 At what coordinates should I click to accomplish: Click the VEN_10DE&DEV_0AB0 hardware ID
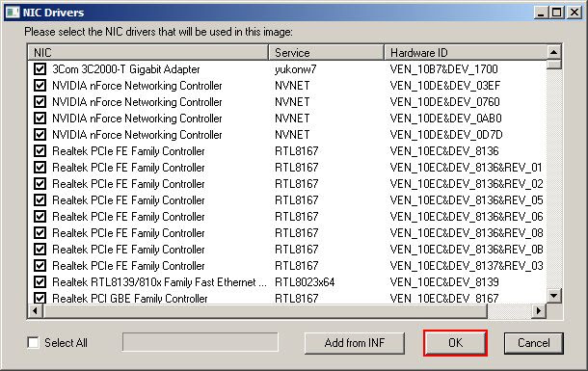pos(446,119)
